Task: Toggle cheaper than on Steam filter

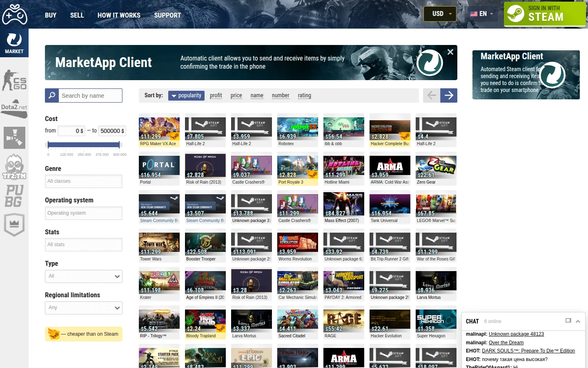Action: [x=84, y=334]
